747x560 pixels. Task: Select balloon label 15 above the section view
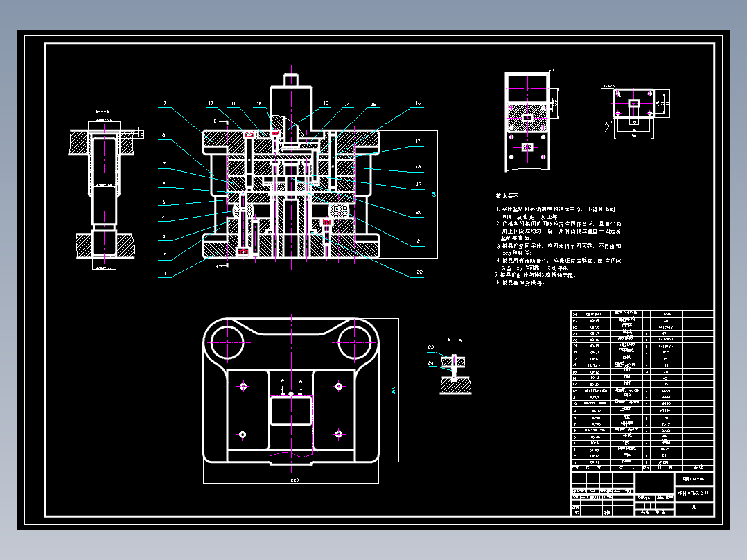373,105
